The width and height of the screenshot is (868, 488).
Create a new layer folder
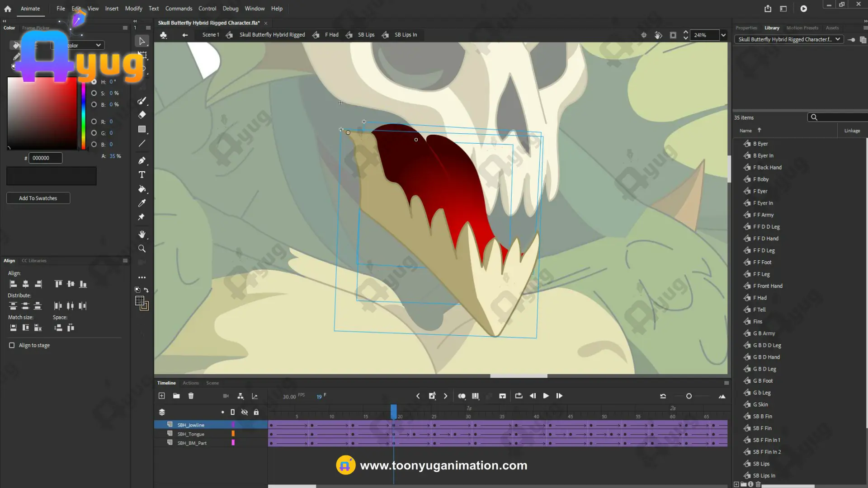(x=176, y=396)
